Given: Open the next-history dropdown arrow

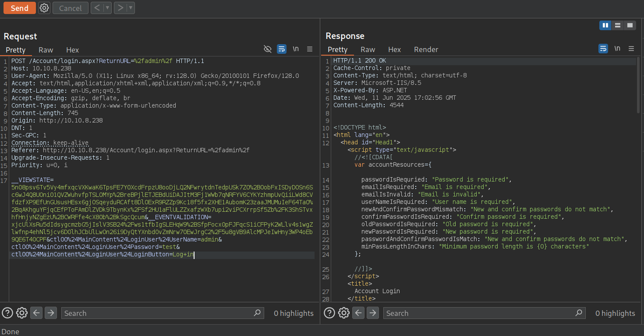Looking at the screenshot, I should [131, 8].
